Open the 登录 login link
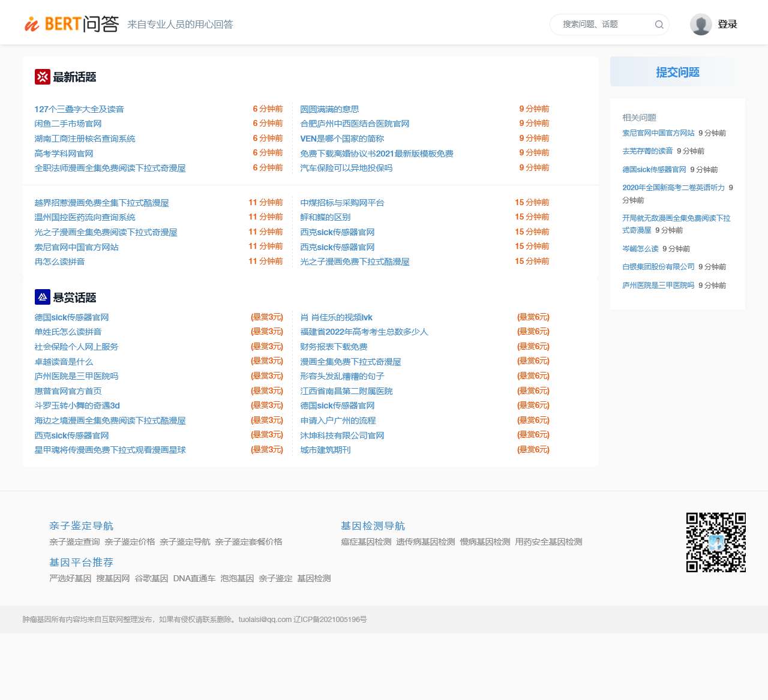Image resolution: width=768 pixels, height=700 pixels. pos(727,25)
